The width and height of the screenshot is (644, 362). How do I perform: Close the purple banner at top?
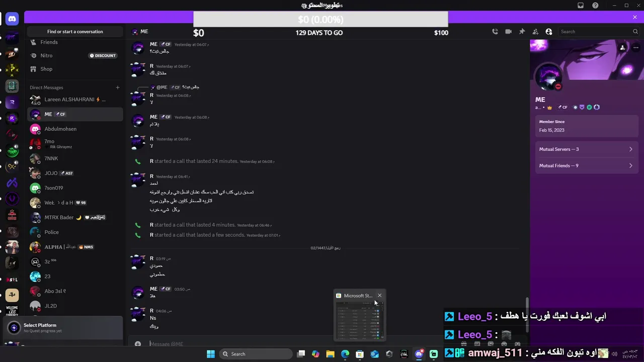[635, 17]
